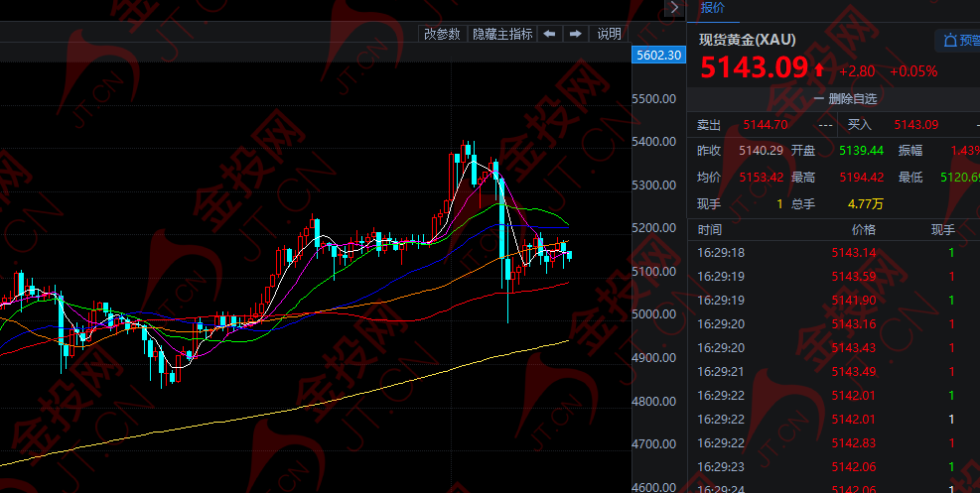Open the 说明 help button
Viewport: 980px width, 493px height.
[609, 34]
